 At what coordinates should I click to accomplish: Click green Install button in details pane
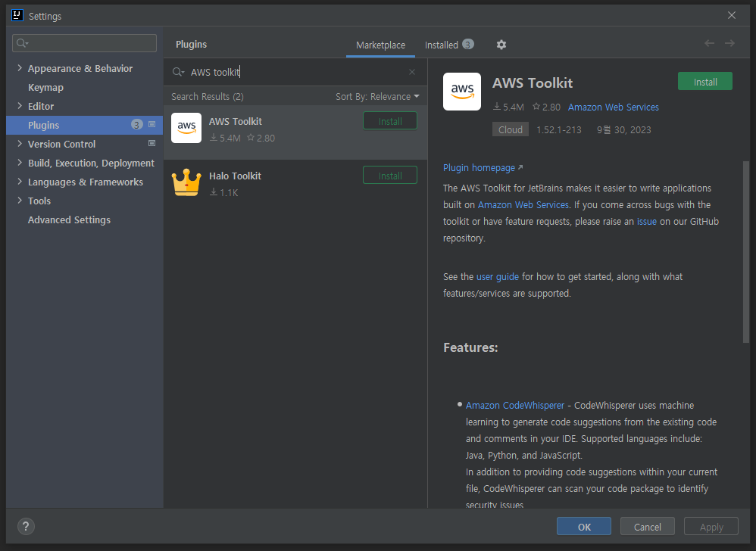tap(705, 82)
